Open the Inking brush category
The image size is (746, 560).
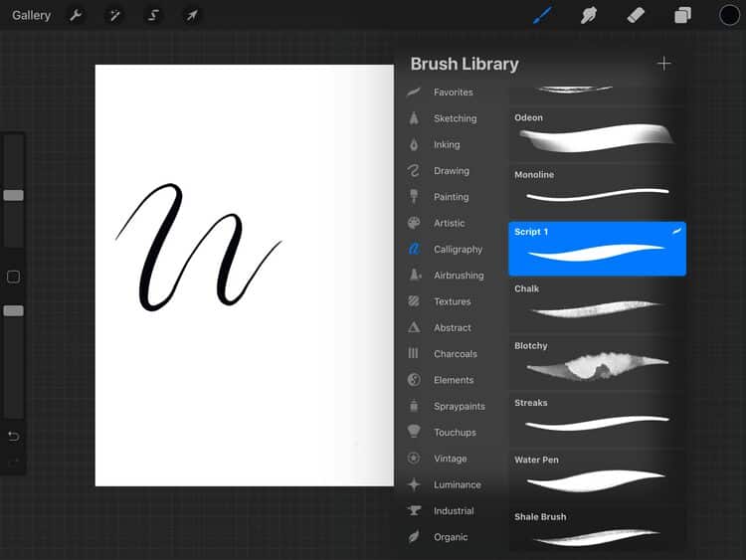click(x=446, y=144)
